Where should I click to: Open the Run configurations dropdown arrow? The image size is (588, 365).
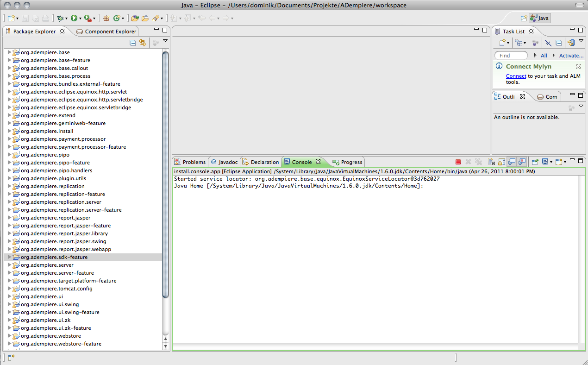[x=80, y=19]
